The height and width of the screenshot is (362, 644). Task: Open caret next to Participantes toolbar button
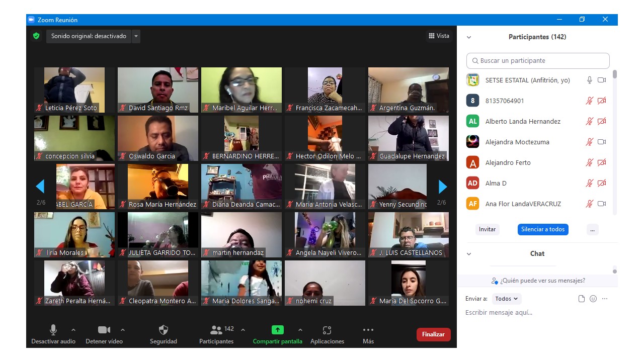point(243,330)
